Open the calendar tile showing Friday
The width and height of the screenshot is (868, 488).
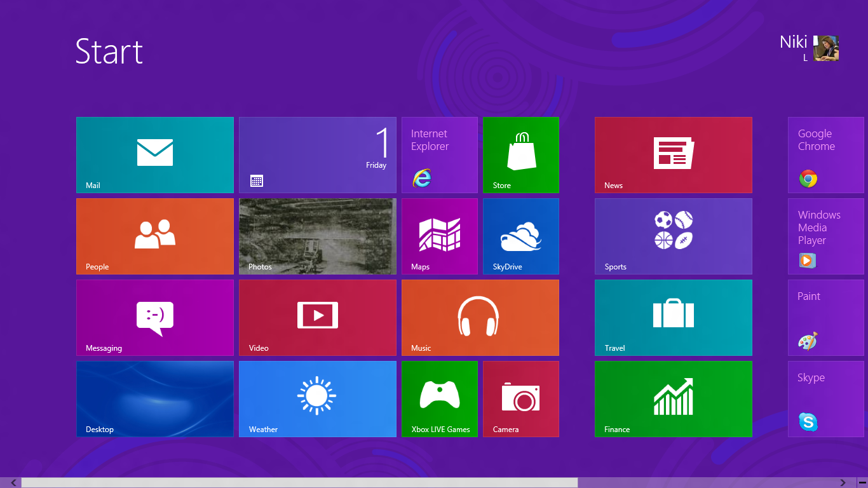pyautogui.click(x=318, y=155)
